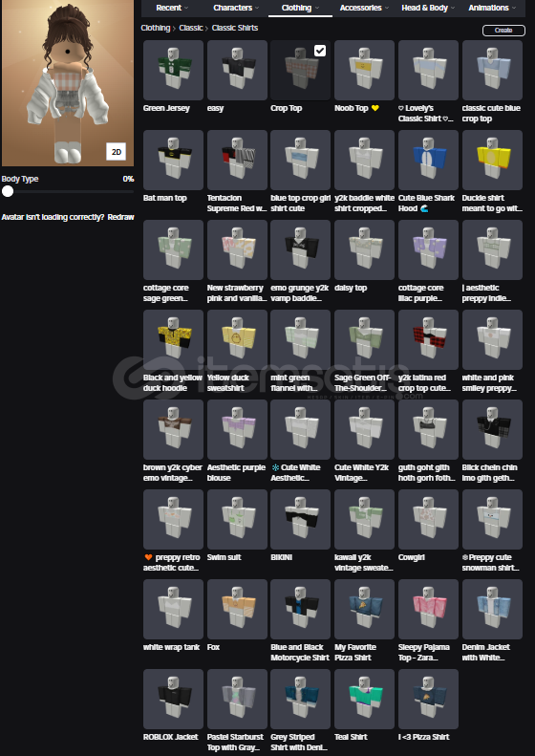Click the Body Type slider handle
Image resolution: width=535 pixels, height=756 pixels.
8,191
